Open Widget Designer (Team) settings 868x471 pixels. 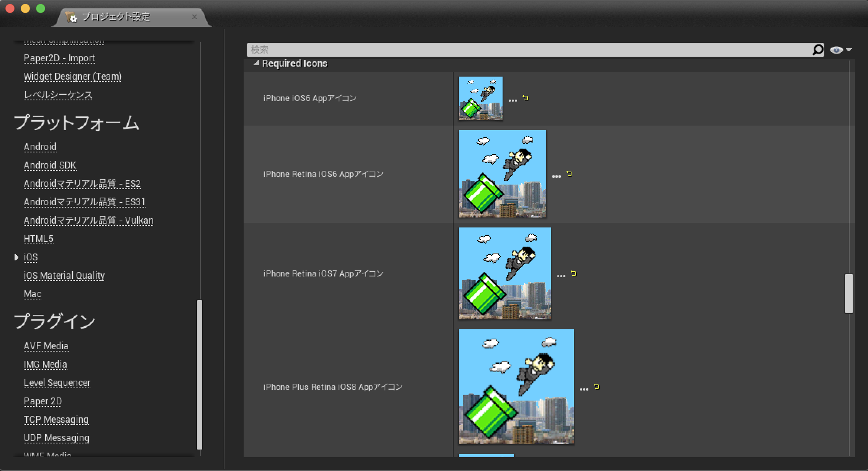click(73, 77)
